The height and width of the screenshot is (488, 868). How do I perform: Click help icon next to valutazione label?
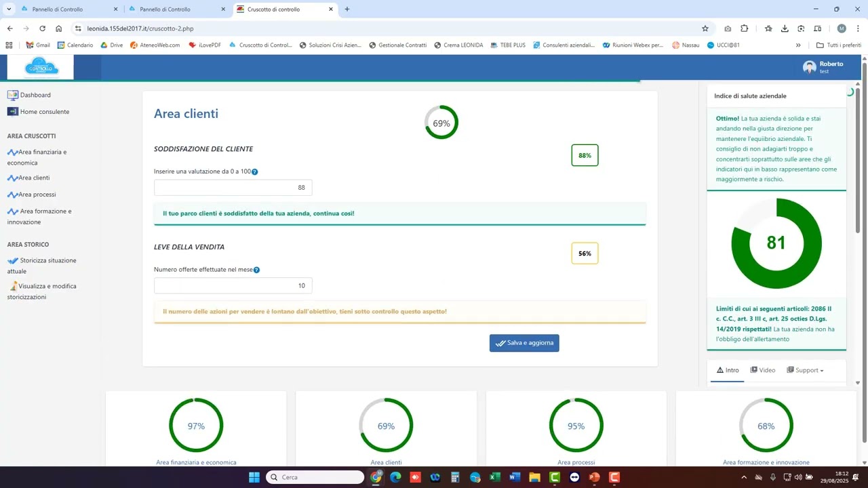(x=255, y=172)
